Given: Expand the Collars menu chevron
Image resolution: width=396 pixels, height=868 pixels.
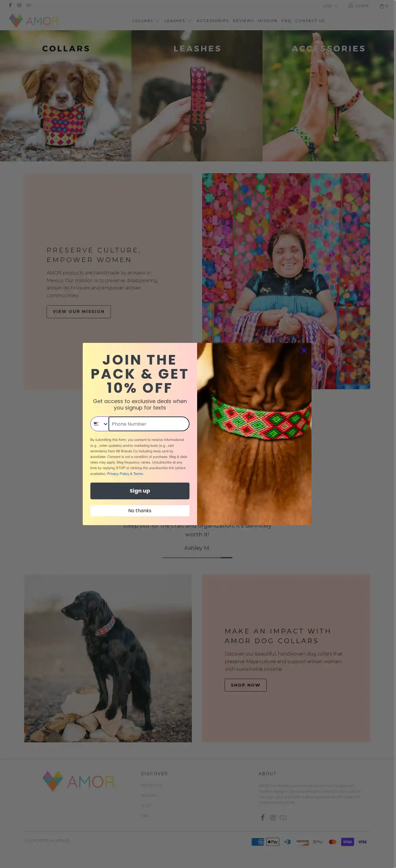Looking at the screenshot, I should coord(157,21).
